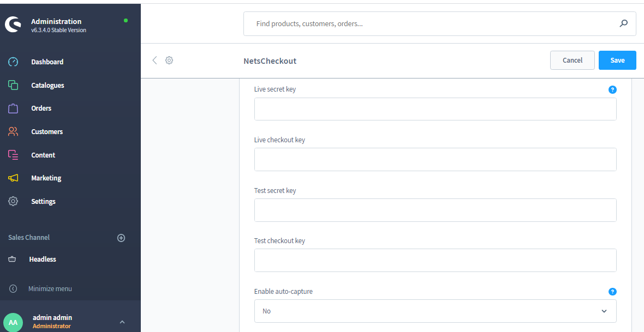Focus the Test checkout key field
The image size is (644, 332).
(x=436, y=260)
